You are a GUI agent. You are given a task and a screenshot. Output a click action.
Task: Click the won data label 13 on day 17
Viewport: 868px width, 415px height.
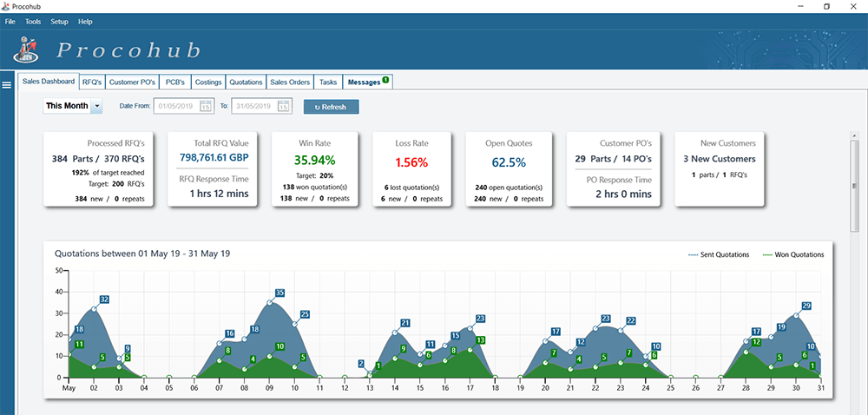(x=481, y=339)
